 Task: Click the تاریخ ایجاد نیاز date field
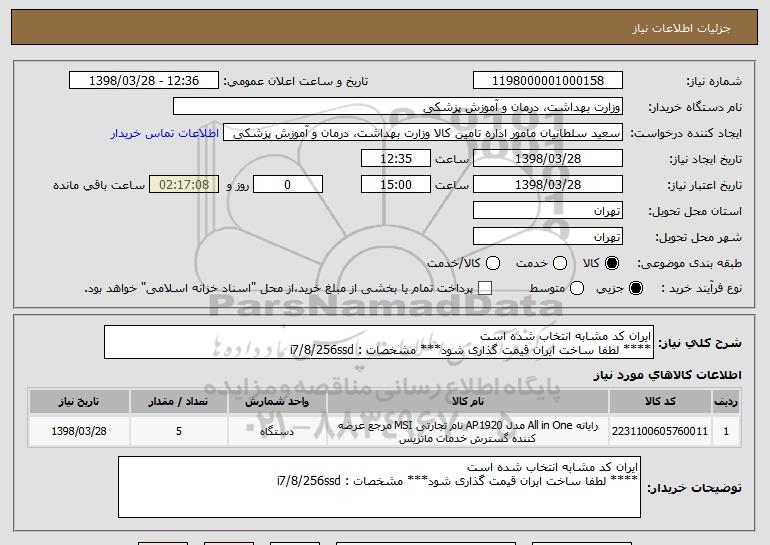[548, 159]
